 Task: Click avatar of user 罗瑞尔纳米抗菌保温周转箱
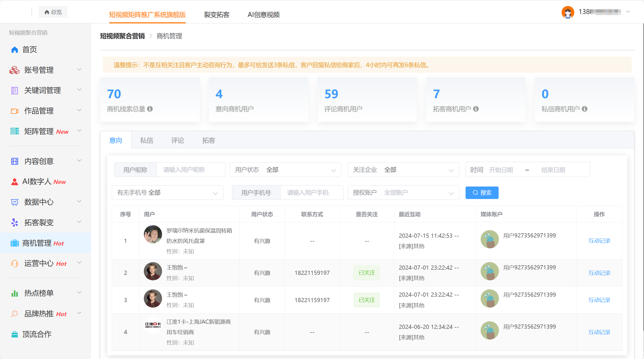(153, 234)
